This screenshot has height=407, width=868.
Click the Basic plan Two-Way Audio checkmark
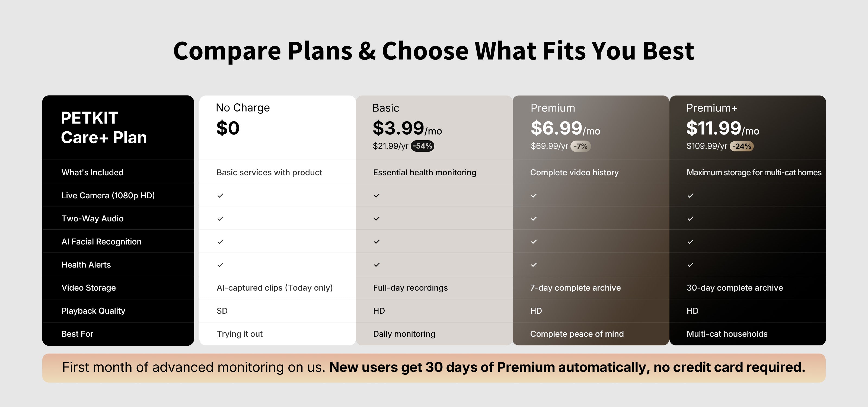tap(377, 219)
